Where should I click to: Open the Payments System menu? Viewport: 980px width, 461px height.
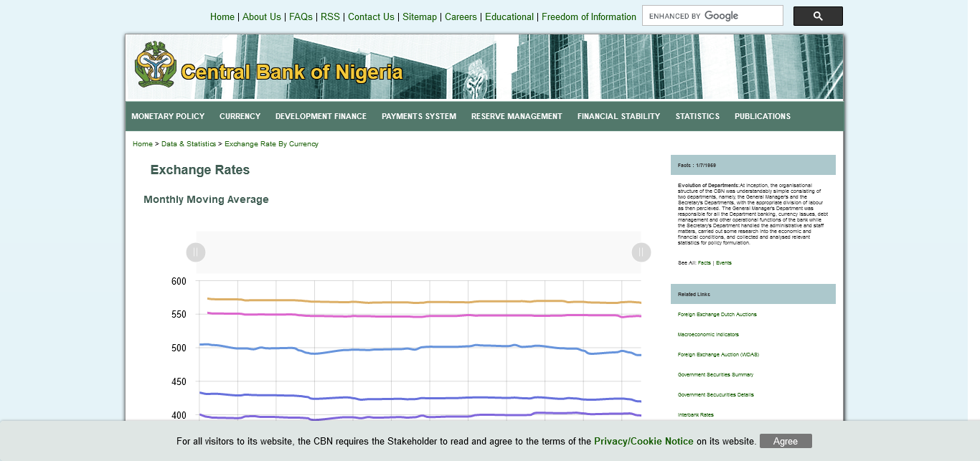tap(419, 116)
